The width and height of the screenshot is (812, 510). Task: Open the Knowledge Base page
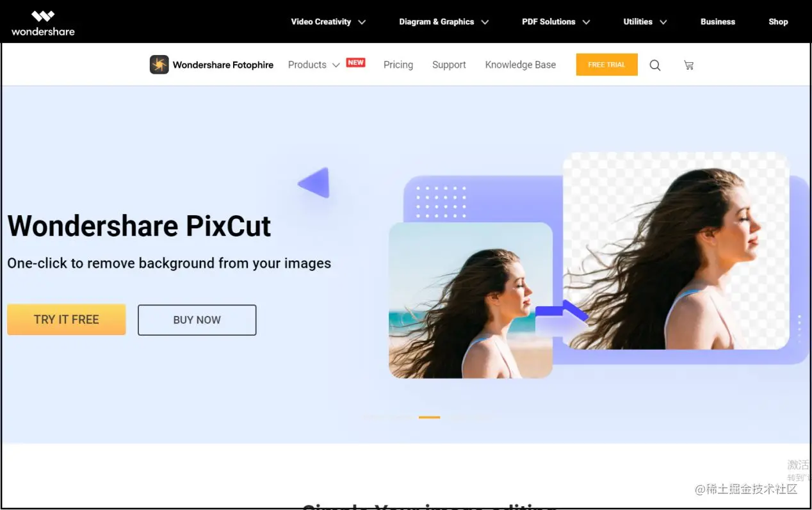(520, 65)
